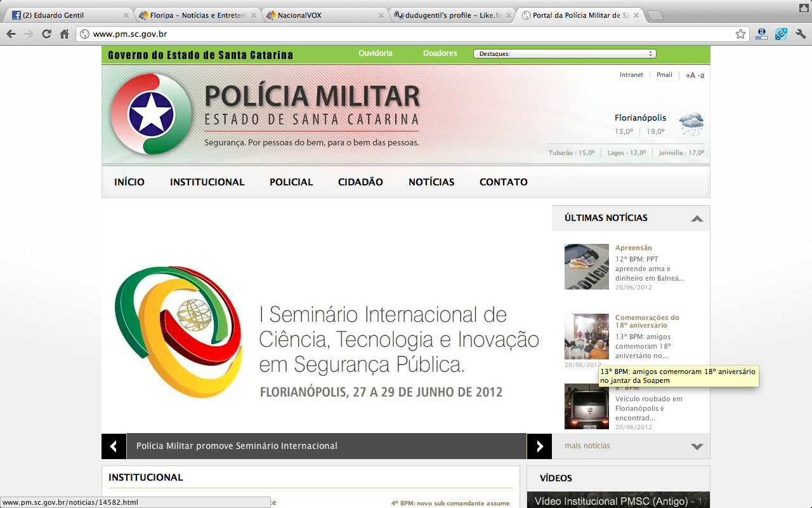Click Veículo roubado em Florianópolis news text
This screenshot has height=508, width=812.
pos(649,409)
